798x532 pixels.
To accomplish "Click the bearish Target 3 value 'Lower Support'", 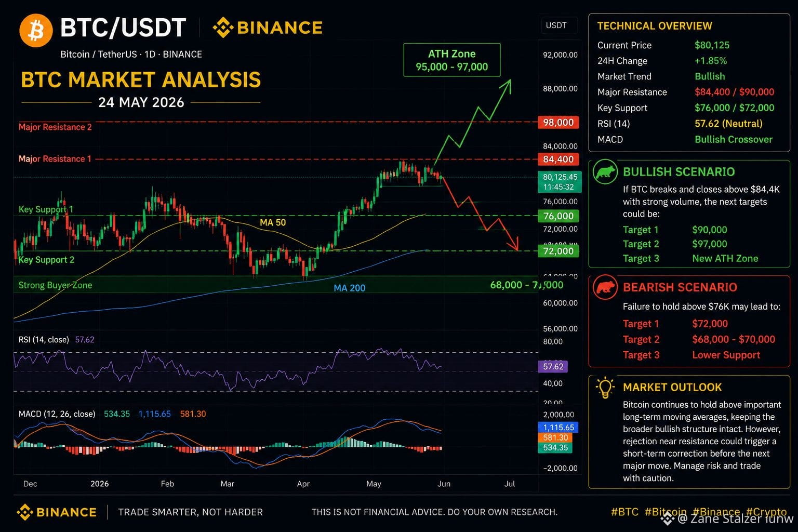I will (x=726, y=355).
